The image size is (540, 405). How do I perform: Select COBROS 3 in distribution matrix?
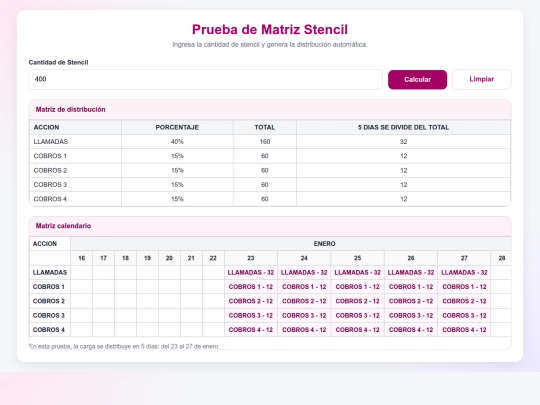tap(270, 185)
